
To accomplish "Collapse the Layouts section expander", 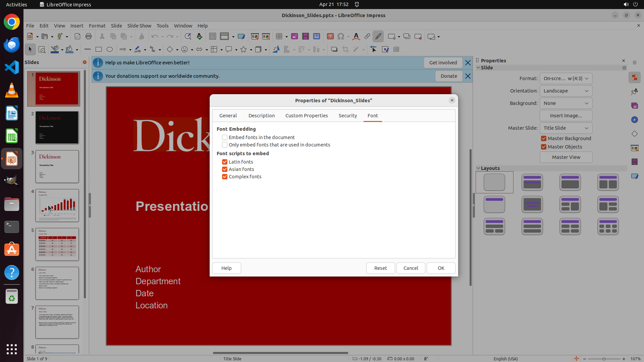I will click(478, 168).
